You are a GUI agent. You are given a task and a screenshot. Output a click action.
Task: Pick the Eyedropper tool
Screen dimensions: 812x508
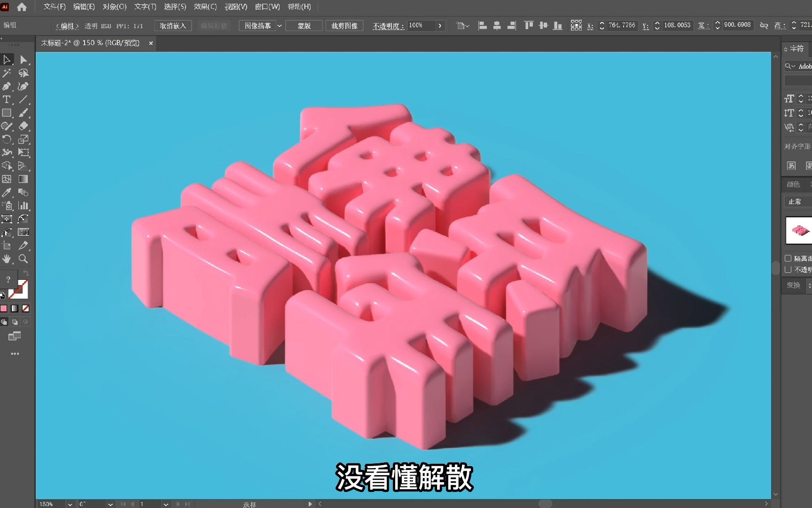click(7, 192)
